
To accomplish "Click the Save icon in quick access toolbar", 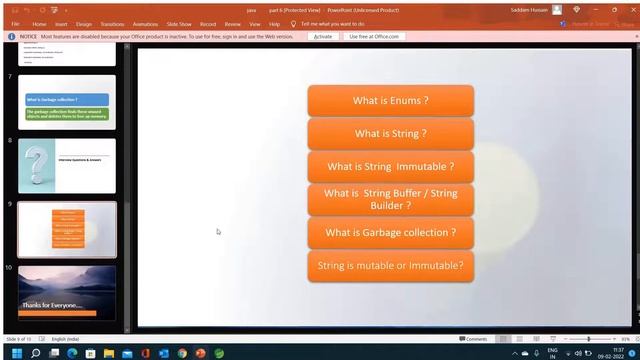I will pos(15,10).
